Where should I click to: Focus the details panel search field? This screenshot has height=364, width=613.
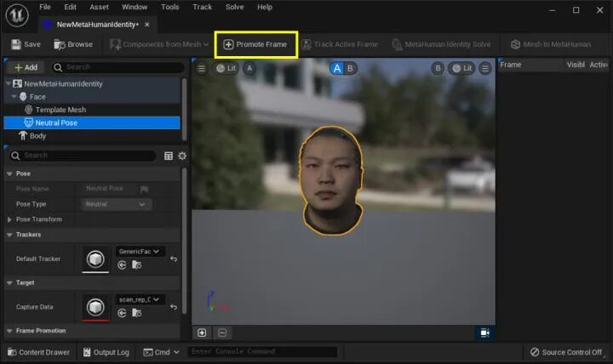pos(82,156)
